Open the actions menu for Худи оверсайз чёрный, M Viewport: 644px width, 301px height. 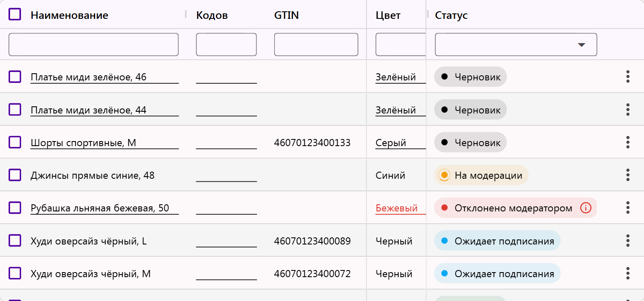point(628,273)
